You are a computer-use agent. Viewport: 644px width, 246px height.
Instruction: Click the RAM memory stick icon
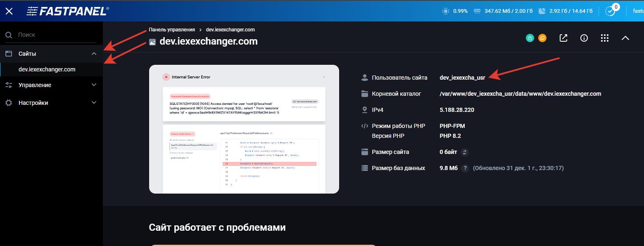477,11
